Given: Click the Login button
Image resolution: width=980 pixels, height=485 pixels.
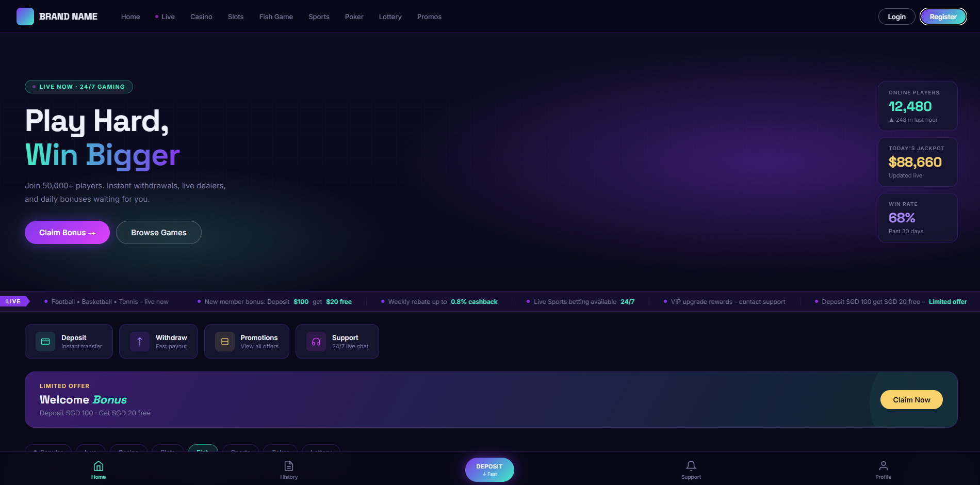Looking at the screenshot, I should click(896, 17).
